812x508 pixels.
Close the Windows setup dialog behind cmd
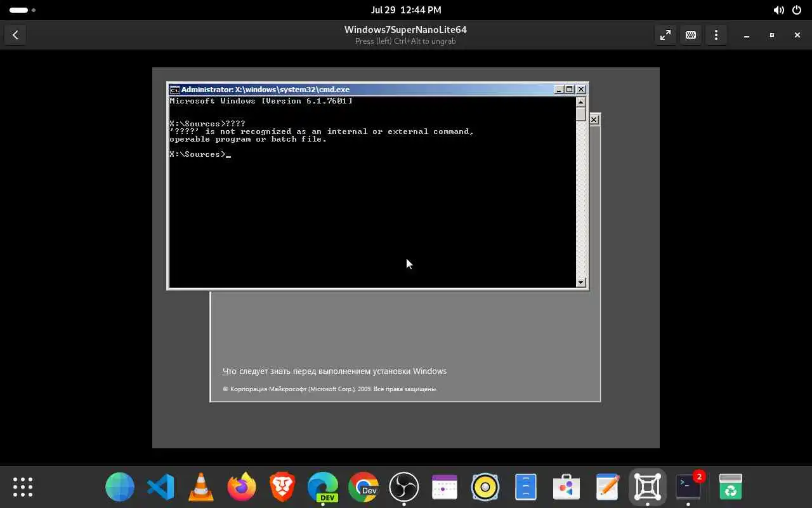594,119
